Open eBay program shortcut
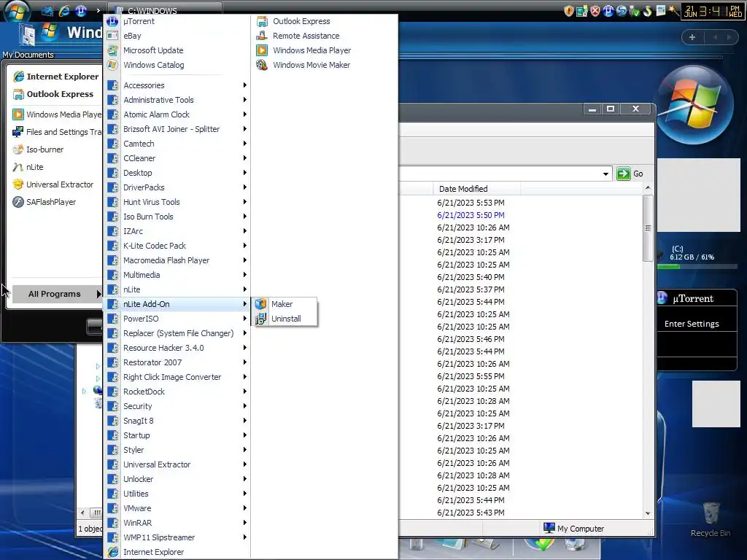The height and width of the screenshot is (560, 747). (x=177, y=36)
